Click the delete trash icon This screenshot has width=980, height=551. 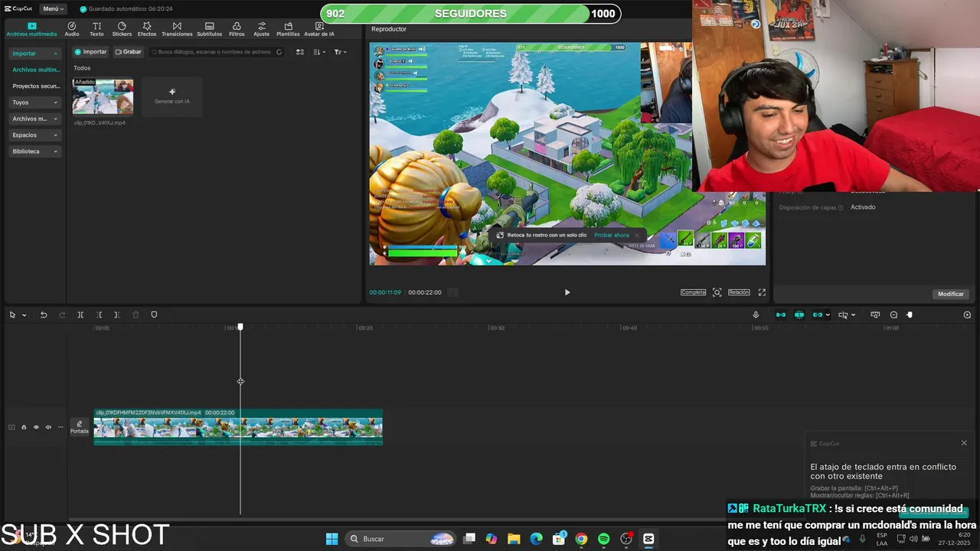coord(136,315)
